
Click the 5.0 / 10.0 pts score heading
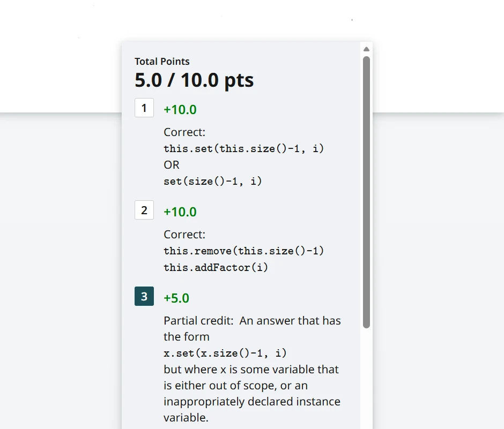194,80
